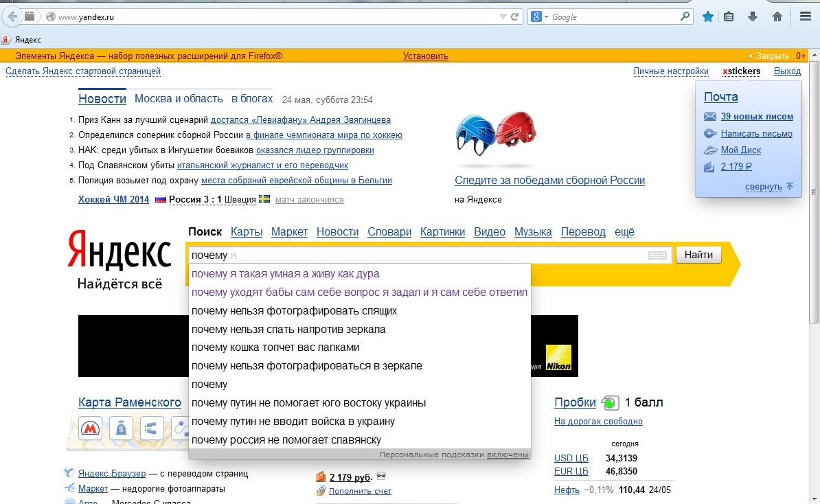This screenshot has width=820, height=504.
Task: Open Следите за победами сборной России link
Action: tap(549, 181)
